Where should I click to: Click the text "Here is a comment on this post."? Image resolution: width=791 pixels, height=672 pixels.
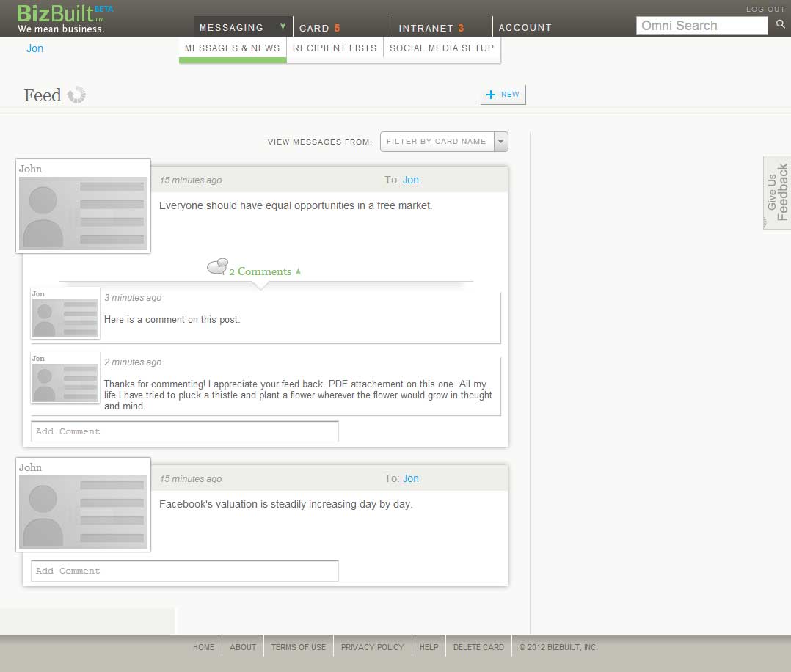pos(172,320)
